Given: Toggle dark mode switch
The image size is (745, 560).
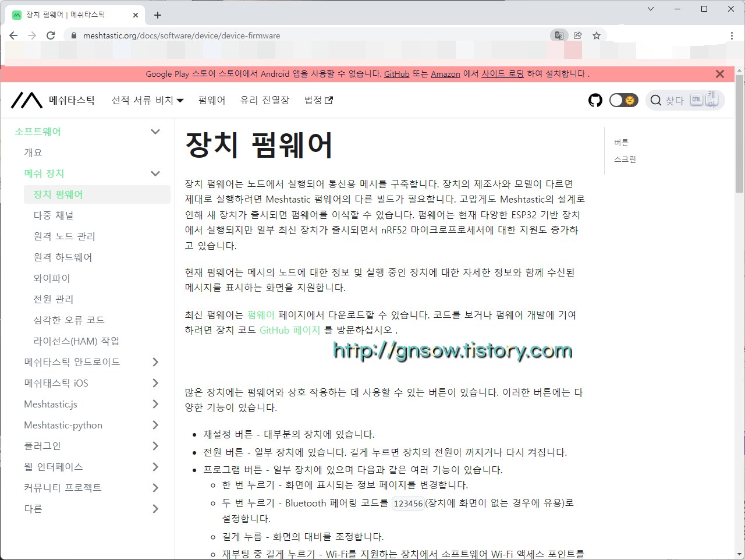Looking at the screenshot, I should (x=623, y=100).
